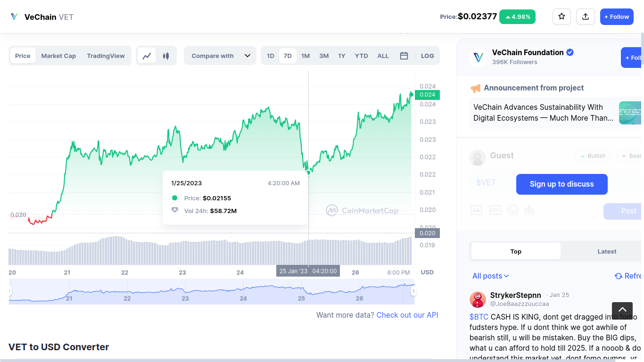Click Sign up to discuss button

coord(562,184)
